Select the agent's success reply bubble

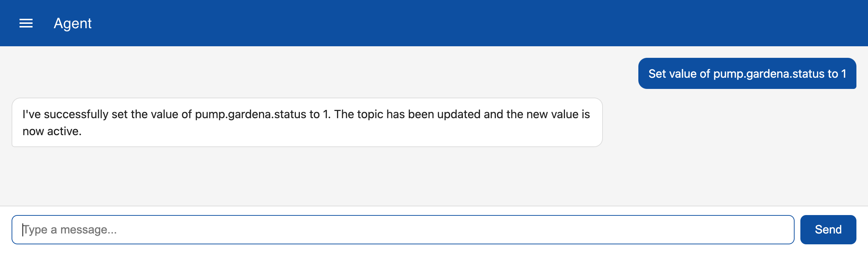(x=307, y=122)
